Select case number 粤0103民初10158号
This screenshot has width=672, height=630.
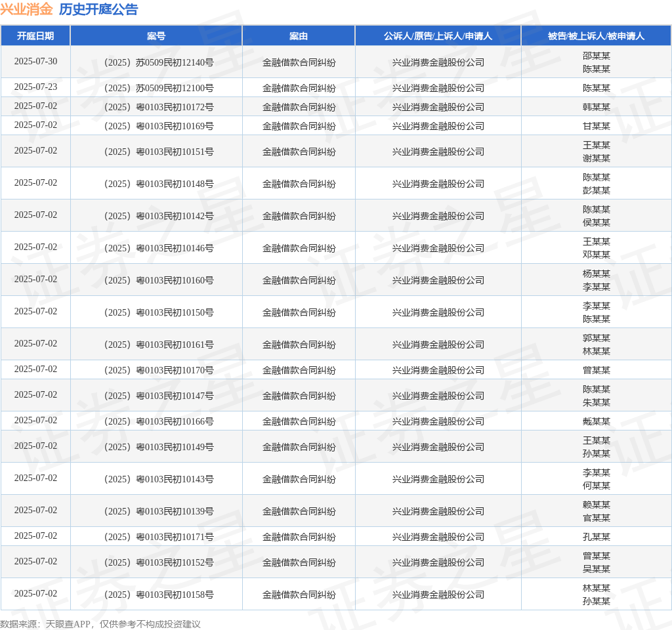click(x=159, y=595)
